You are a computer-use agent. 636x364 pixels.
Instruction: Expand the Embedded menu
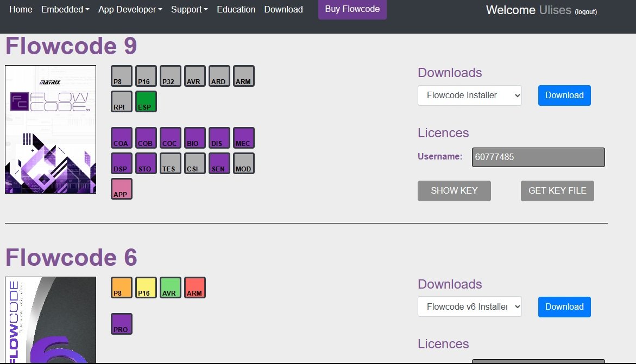pos(65,9)
